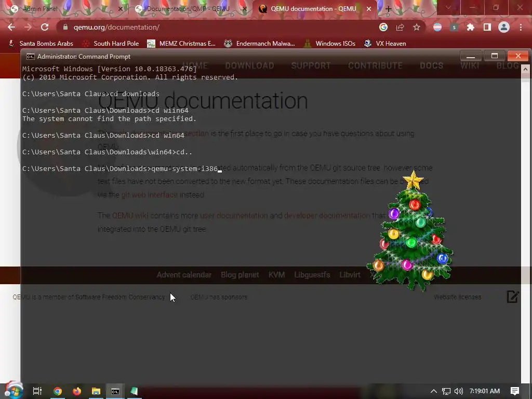This screenshot has height=399, width=532.
Task: Toggle Chrome's side panel icon
Action: pyautogui.click(x=487, y=27)
